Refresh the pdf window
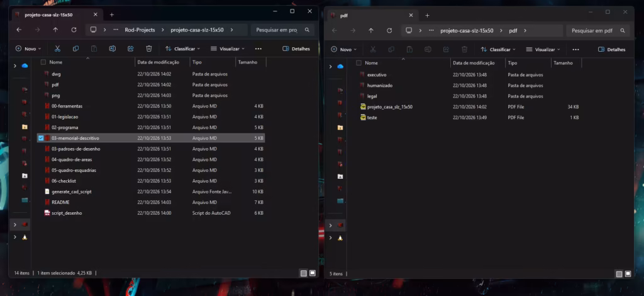 tap(389, 30)
